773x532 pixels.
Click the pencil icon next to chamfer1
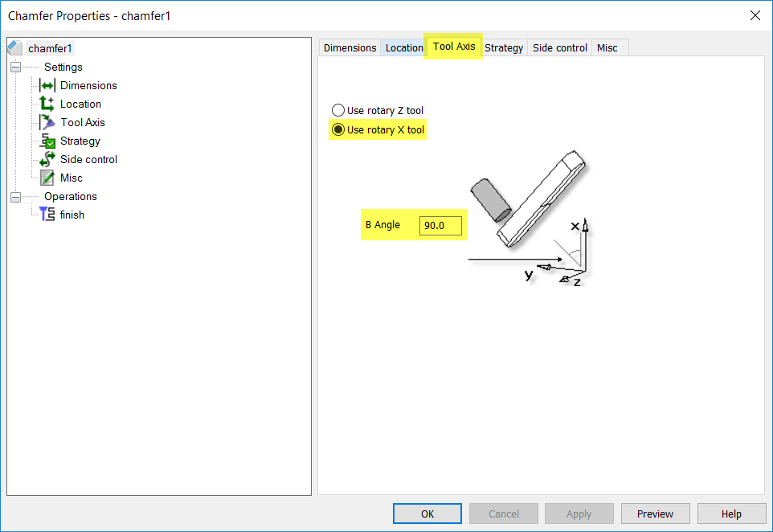13,47
